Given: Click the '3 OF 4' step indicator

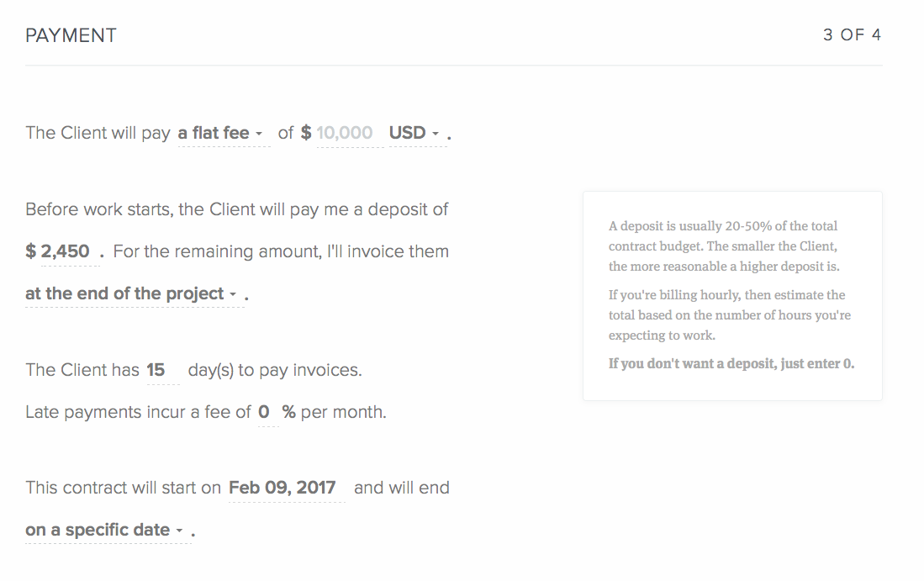Looking at the screenshot, I should coord(852,34).
